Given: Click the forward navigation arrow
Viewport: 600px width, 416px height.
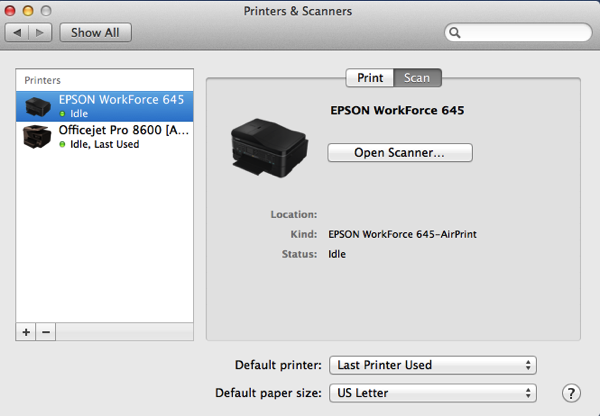Looking at the screenshot, I should [x=42, y=32].
